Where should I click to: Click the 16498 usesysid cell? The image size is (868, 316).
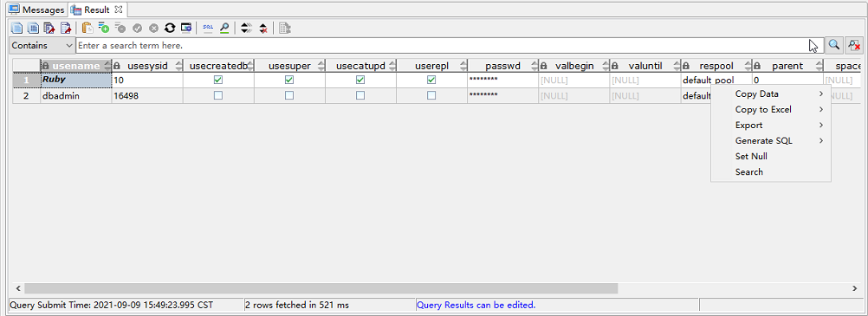[146, 95]
